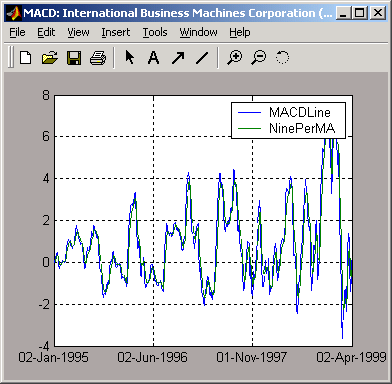Pick the Insert Line tool

point(202,58)
